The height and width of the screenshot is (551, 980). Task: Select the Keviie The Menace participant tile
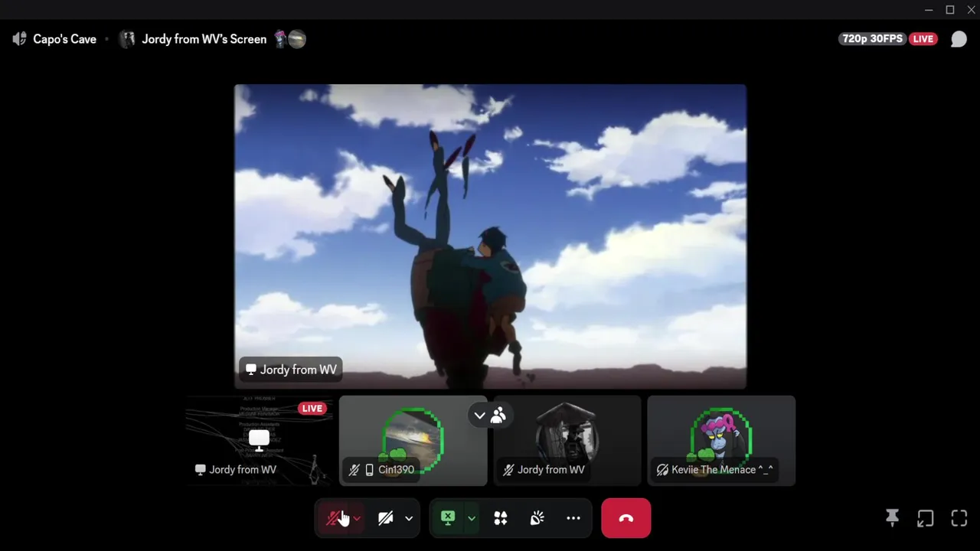pyautogui.click(x=721, y=441)
